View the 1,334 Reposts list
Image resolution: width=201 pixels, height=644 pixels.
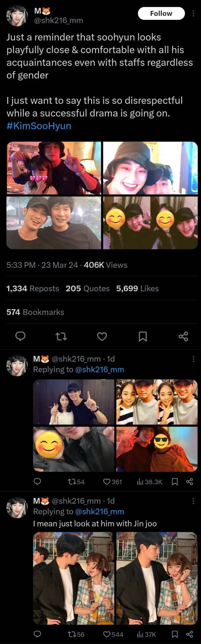(x=33, y=288)
